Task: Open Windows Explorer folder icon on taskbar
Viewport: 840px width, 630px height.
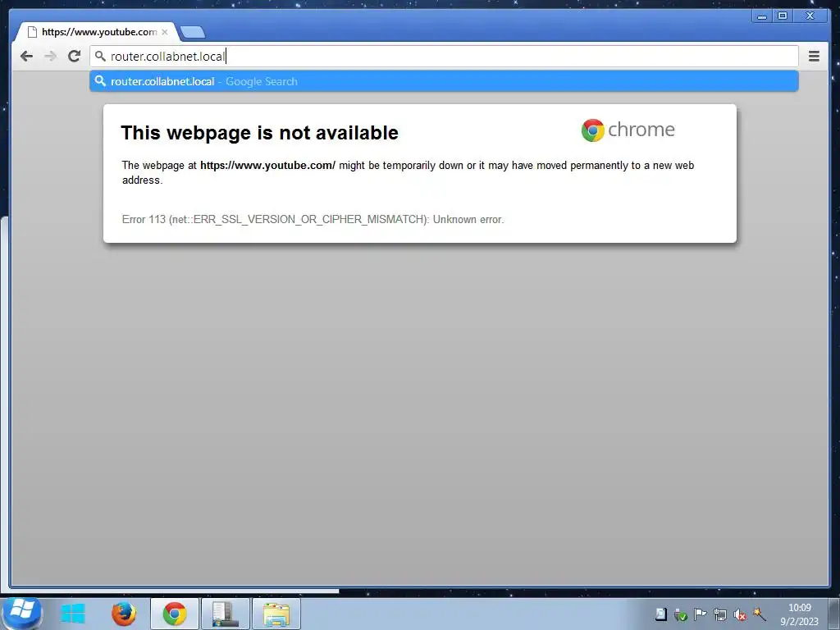Action: coord(276,614)
